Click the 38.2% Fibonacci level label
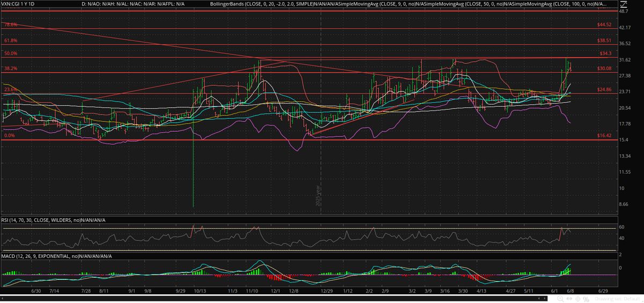Viewport: 644px width, 303px height. (x=10, y=68)
